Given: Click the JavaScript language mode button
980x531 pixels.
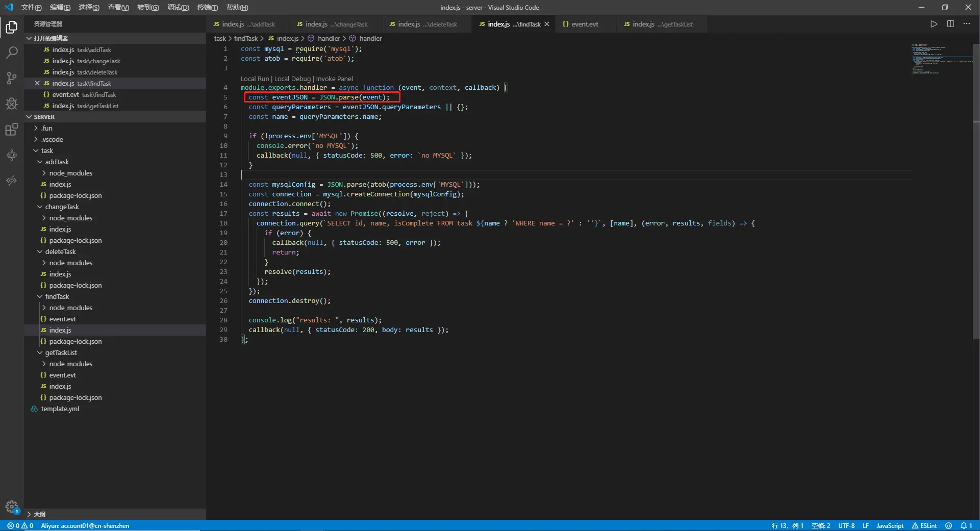Looking at the screenshot, I should pyautogui.click(x=890, y=525).
